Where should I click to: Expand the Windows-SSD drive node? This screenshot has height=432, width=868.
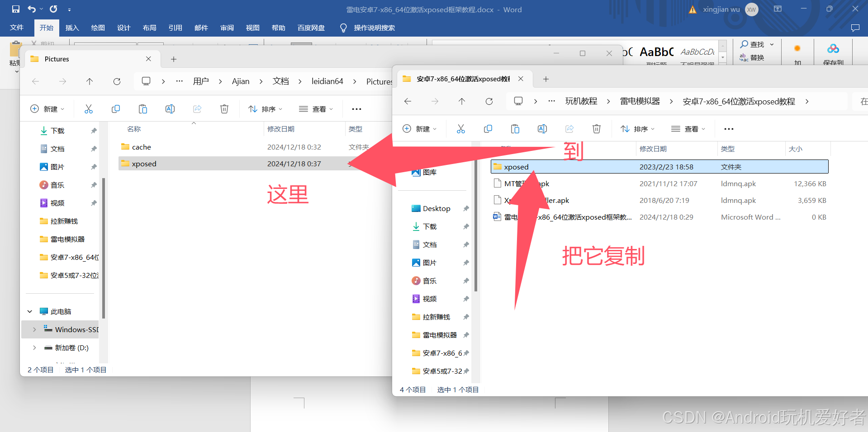[34, 329]
